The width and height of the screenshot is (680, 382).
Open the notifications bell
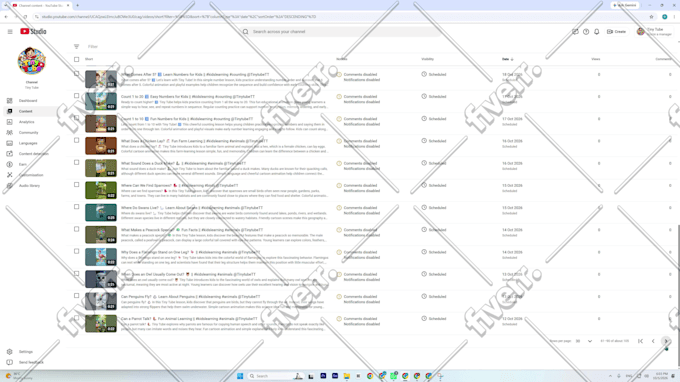597,32
